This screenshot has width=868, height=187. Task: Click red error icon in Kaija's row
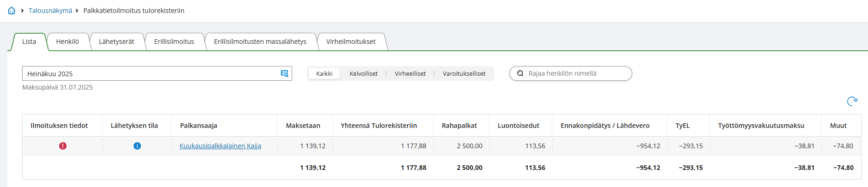point(63,146)
